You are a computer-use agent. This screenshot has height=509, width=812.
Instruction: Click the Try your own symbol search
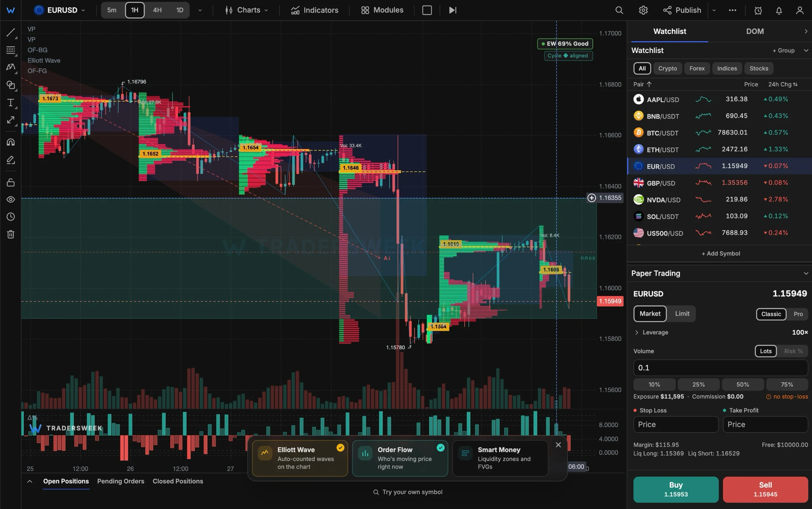pos(408,492)
